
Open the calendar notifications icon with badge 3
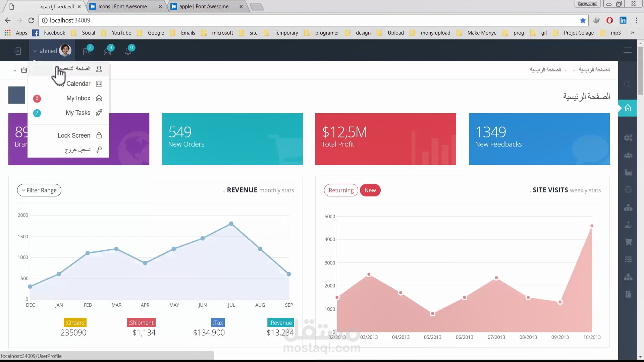[87, 51]
